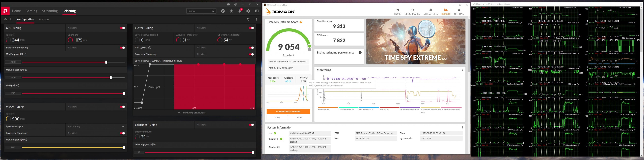Image resolution: width=644 pixels, height=160 pixels.
Task: Open OPTIONS gear in 3DMark
Action: tap(459, 10)
